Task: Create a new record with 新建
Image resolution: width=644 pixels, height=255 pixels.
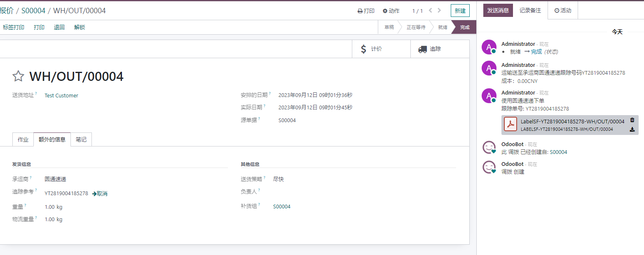Action: (x=460, y=11)
